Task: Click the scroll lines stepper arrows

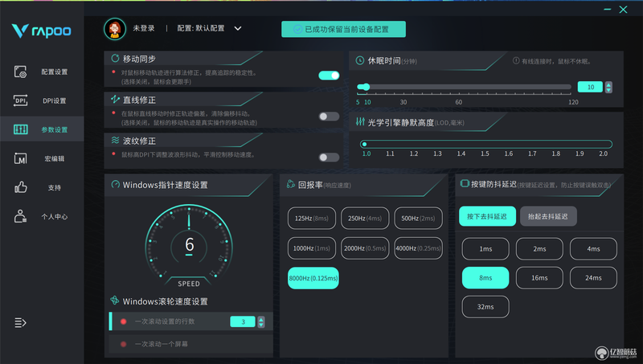Action: click(260, 321)
